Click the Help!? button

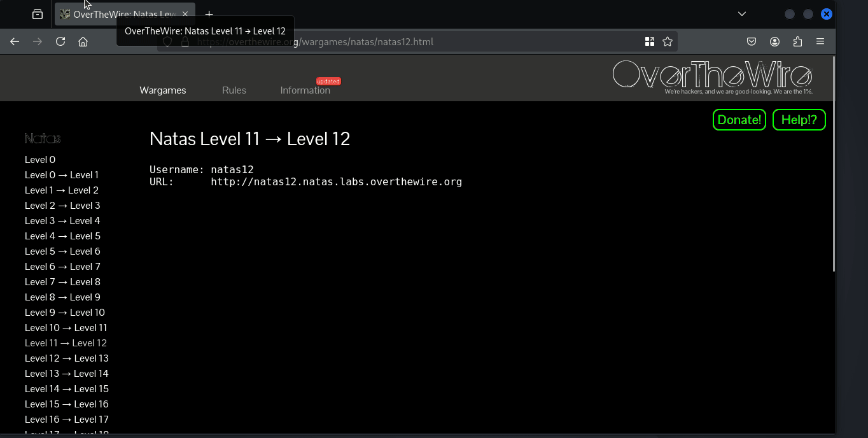[x=799, y=120]
